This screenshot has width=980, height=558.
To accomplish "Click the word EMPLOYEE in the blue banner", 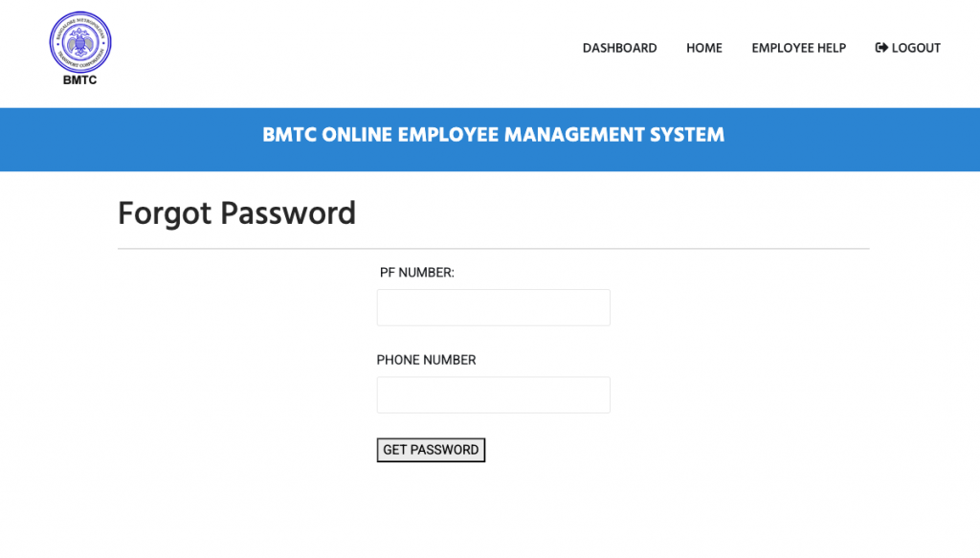I will pos(448,135).
